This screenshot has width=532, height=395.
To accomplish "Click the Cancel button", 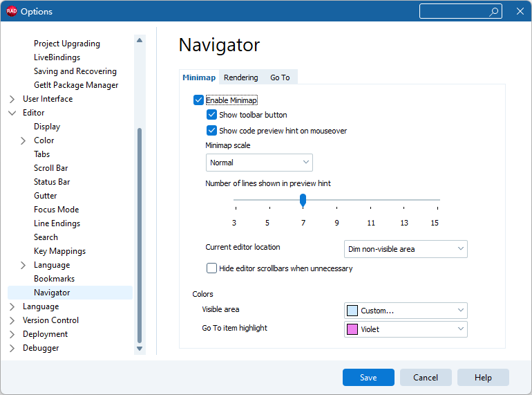I will (426, 377).
